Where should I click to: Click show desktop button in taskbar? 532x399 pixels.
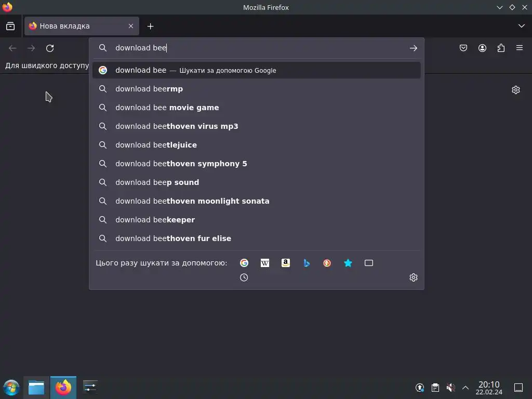(x=518, y=388)
